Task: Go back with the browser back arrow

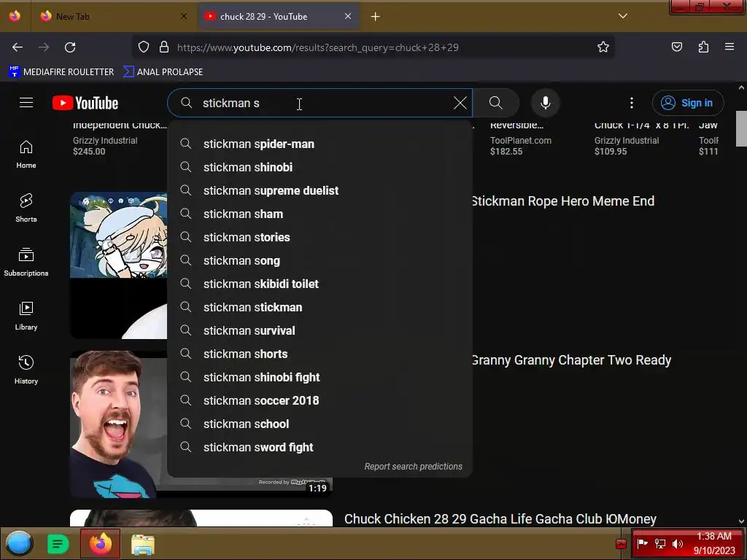Action: click(x=18, y=47)
